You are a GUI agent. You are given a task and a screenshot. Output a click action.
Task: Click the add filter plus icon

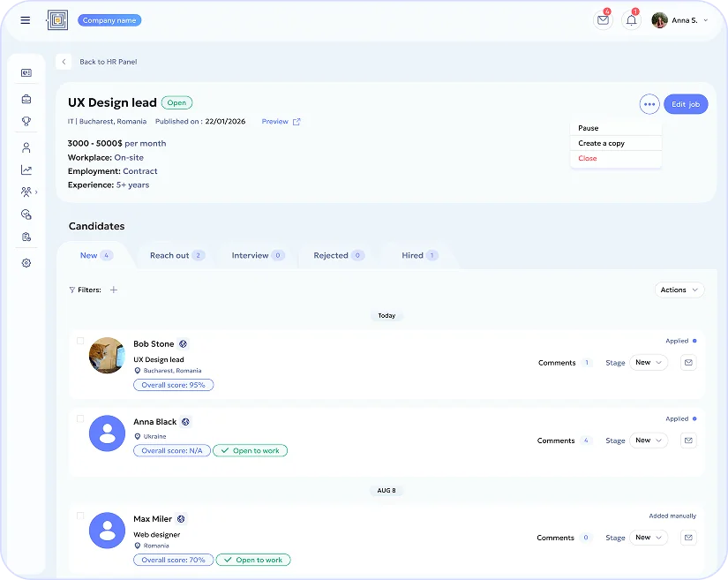(x=114, y=290)
